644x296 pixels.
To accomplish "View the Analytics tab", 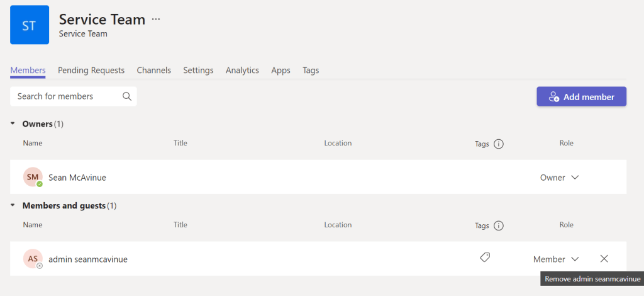I will 242,71.
